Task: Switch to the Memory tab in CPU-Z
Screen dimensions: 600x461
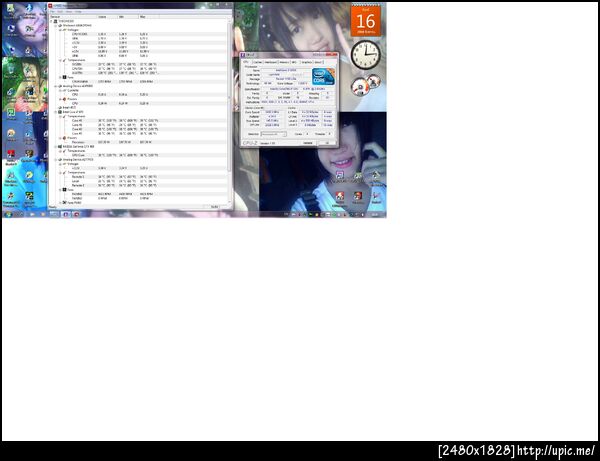Action: (284, 62)
